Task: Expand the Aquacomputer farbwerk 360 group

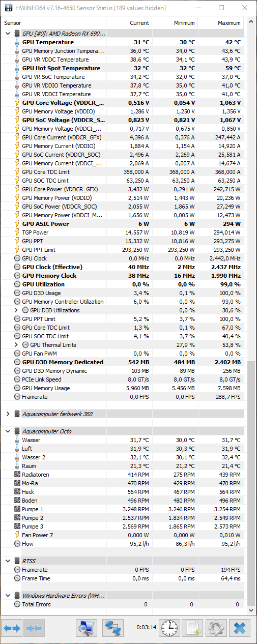Action: [x=8, y=414]
